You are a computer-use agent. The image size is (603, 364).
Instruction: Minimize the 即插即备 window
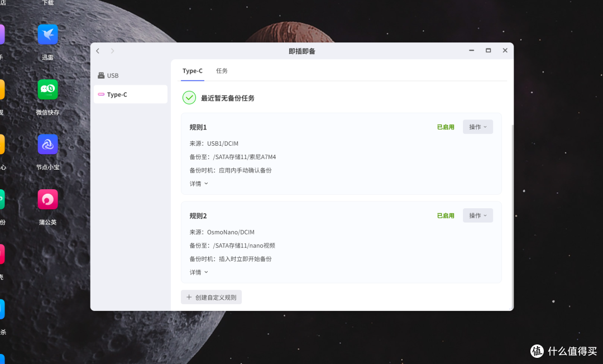point(471,50)
